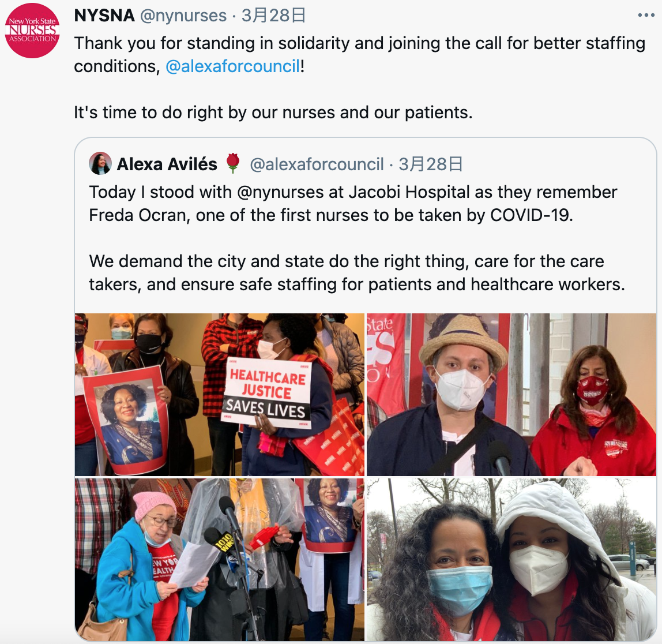
Task: Open the @nynurses handle link
Action: pos(183,16)
